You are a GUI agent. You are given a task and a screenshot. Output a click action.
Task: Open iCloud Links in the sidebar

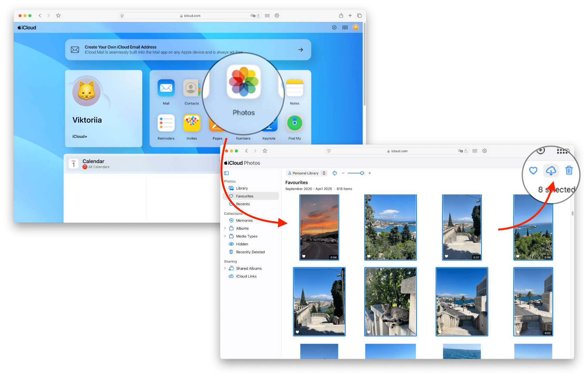click(x=251, y=276)
